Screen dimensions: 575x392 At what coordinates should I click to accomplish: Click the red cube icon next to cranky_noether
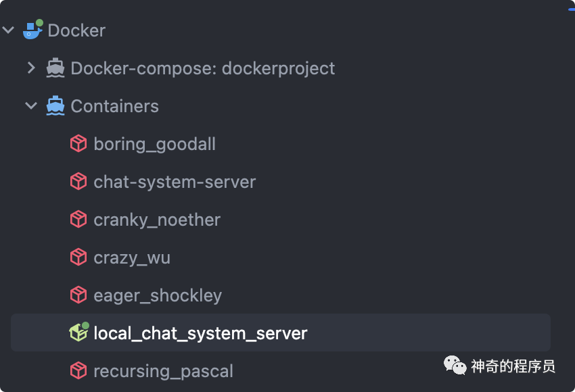click(78, 219)
